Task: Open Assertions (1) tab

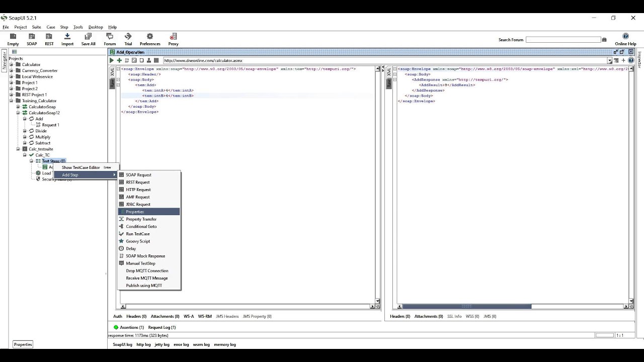Action: [129, 327]
